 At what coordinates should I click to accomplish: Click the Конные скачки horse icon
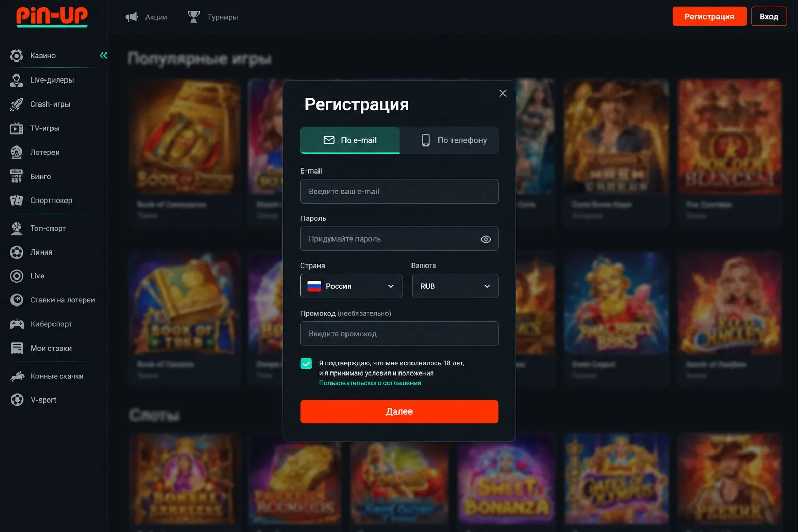coord(17,376)
